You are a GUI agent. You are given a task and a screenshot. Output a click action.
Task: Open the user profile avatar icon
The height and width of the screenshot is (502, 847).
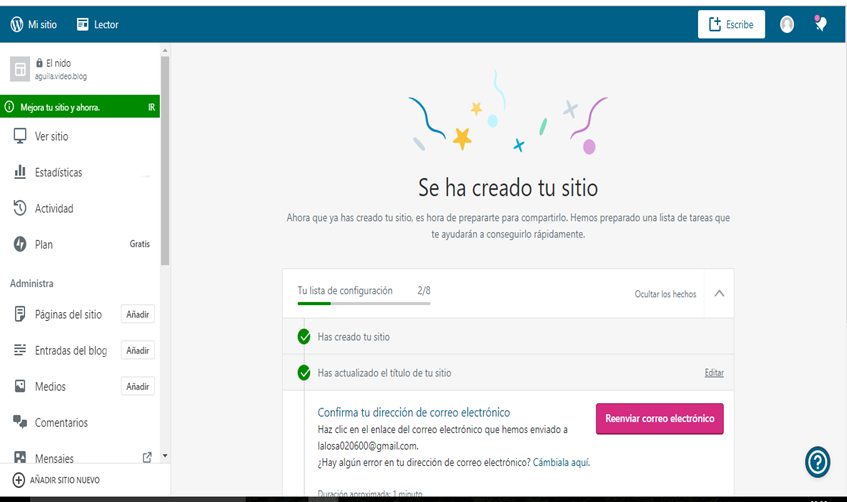tap(787, 24)
